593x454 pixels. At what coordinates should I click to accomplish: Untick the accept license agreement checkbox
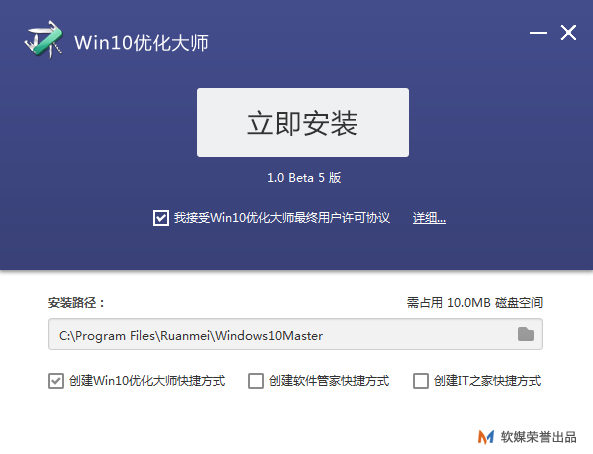pos(161,218)
